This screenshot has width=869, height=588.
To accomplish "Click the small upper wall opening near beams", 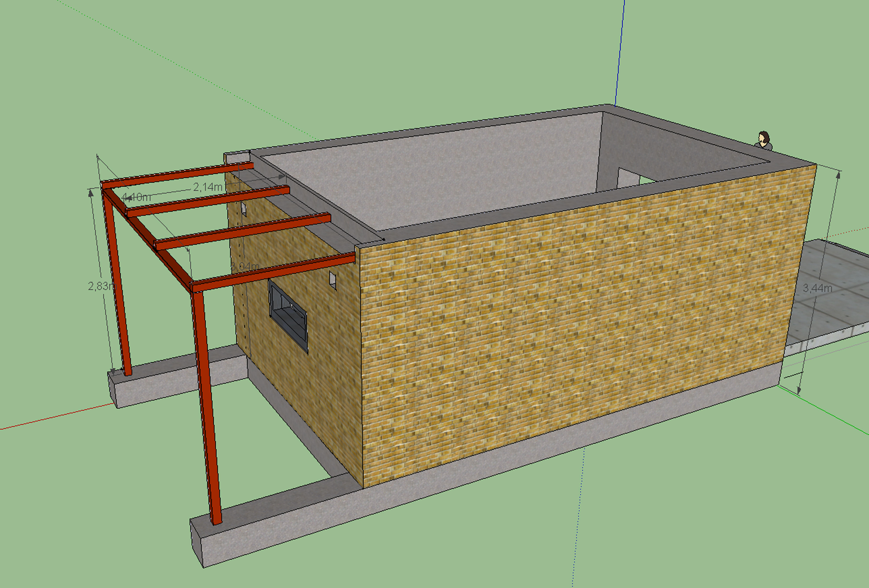I will (x=243, y=209).
